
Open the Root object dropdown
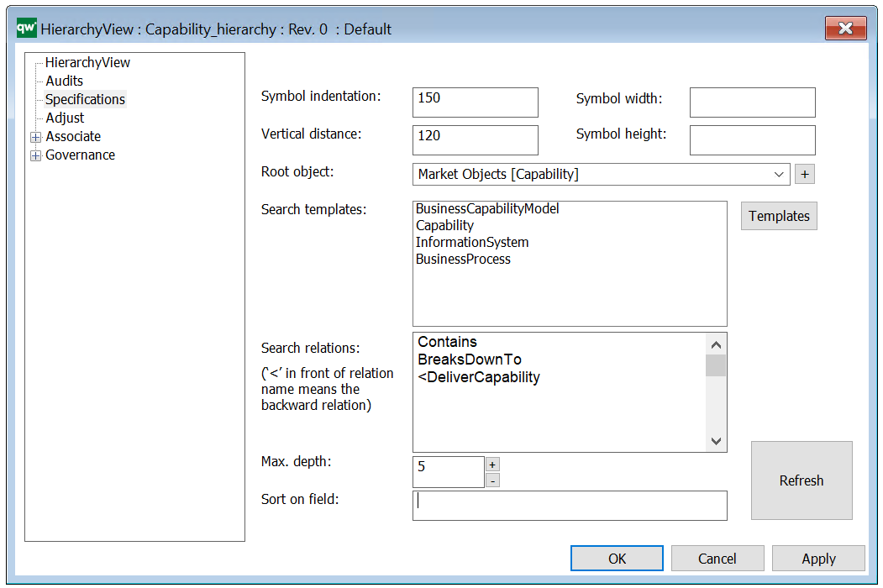(x=781, y=174)
